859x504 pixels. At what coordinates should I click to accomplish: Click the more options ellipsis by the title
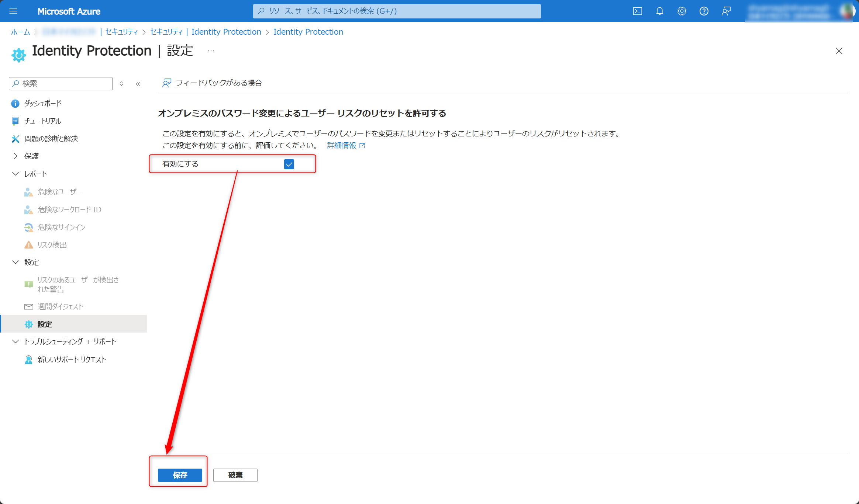211,51
